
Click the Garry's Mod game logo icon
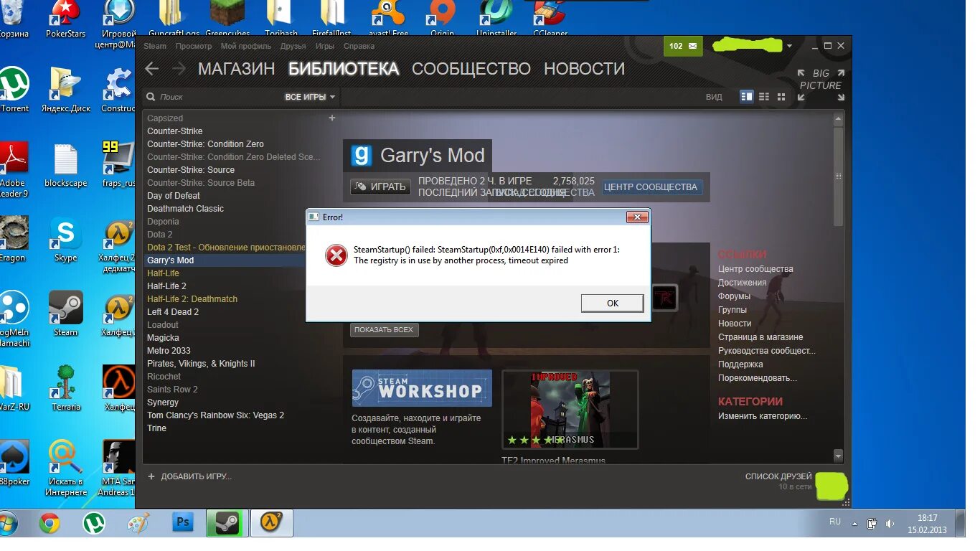point(362,156)
